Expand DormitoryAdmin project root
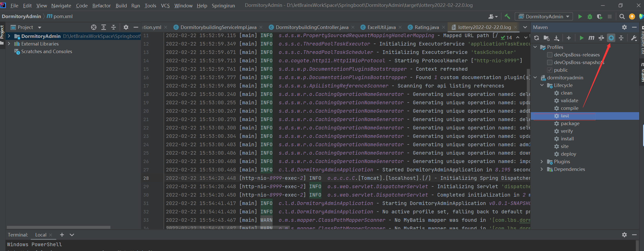The width and height of the screenshot is (644, 251). 9,36
